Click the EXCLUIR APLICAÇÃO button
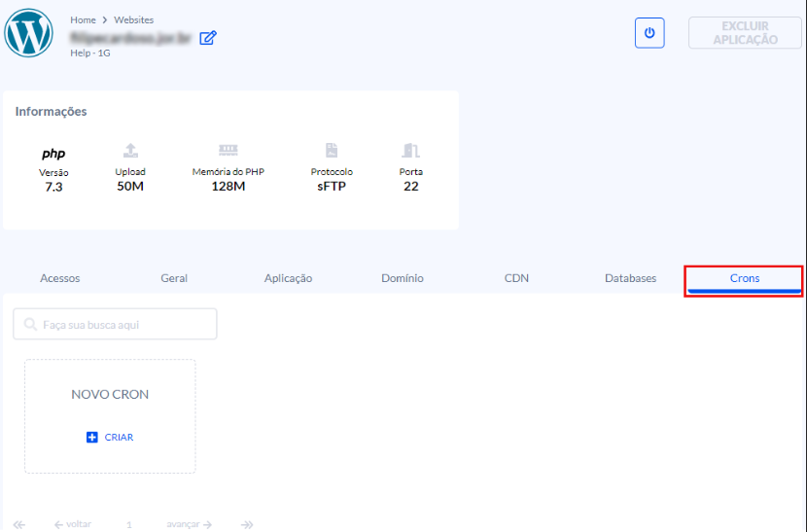The image size is (807, 532). 745,33
